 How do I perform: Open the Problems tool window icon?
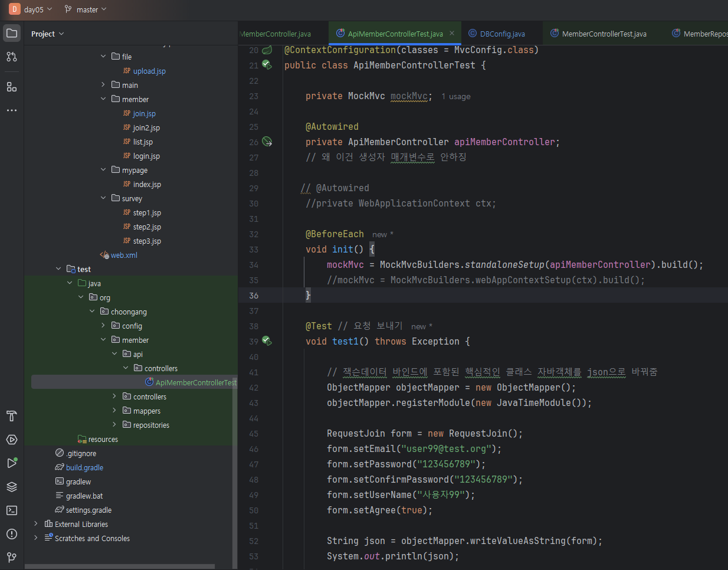[12, 534]
